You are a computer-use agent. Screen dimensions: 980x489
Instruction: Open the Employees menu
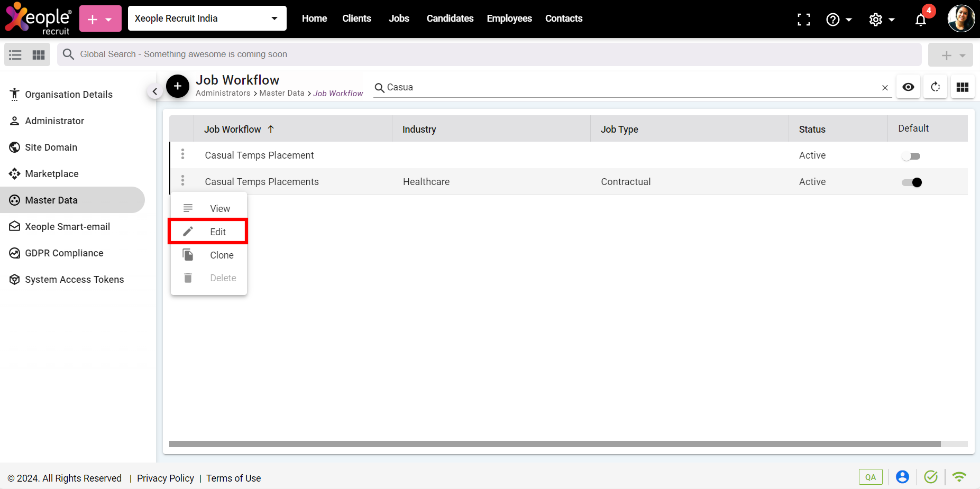tap(509, 19)
